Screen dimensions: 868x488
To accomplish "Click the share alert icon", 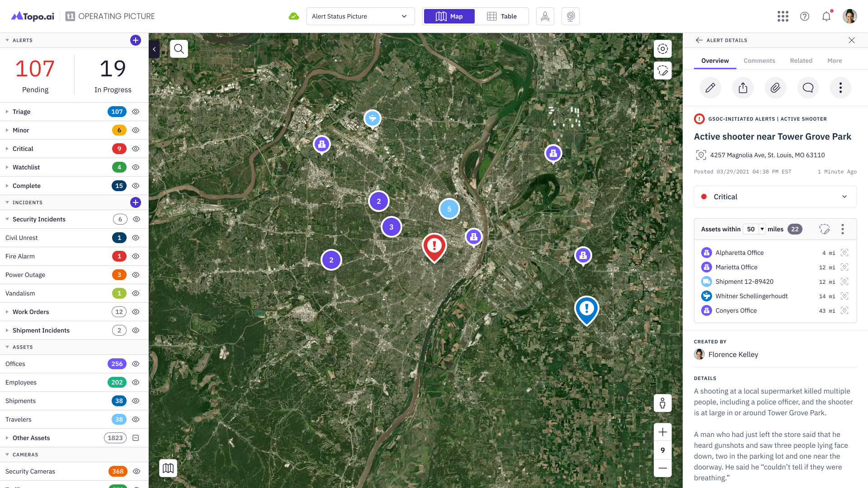I will pyautogui.click(x=743, y=88).
